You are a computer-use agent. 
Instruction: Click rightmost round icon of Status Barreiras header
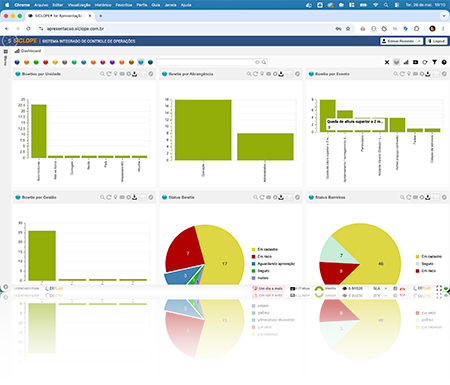pyautogui.click(x=444, y=197)
